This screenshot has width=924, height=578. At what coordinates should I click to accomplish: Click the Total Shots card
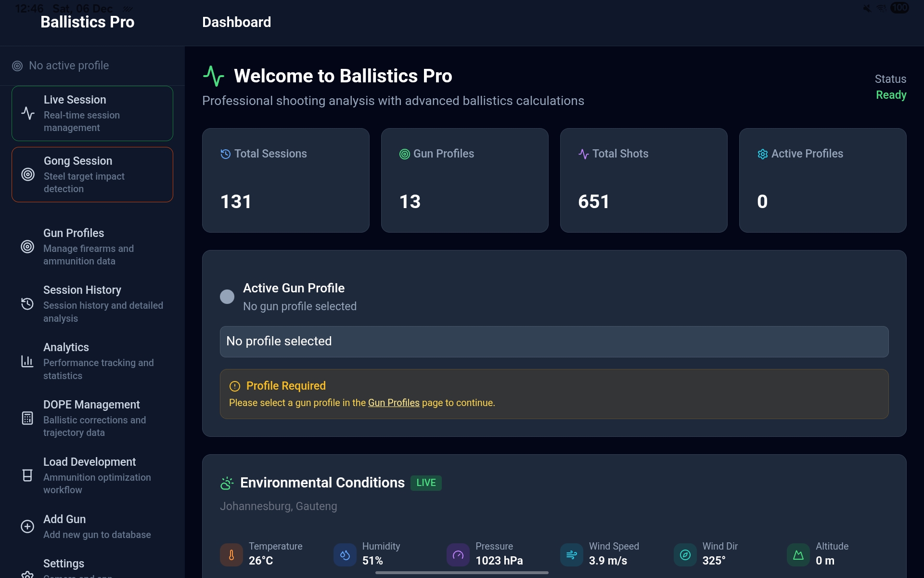(x=644, y=181)
